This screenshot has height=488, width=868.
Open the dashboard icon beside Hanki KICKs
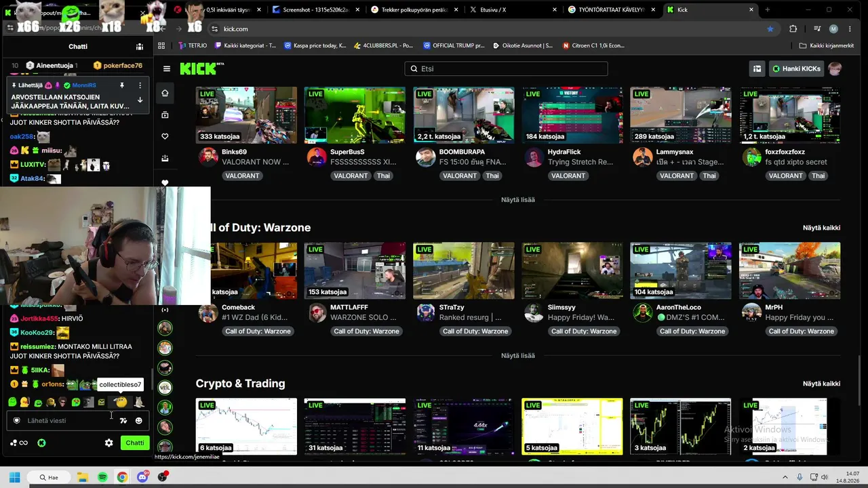click(757, 68)
